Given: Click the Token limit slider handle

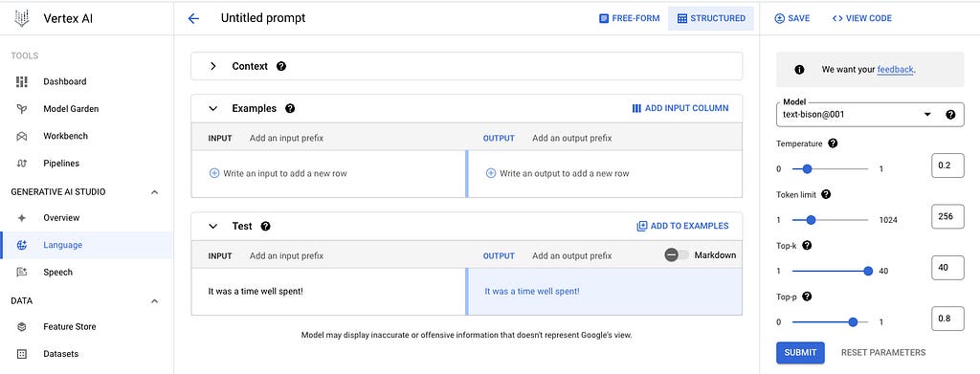Looking at the screenshot, I should [811, 220].
